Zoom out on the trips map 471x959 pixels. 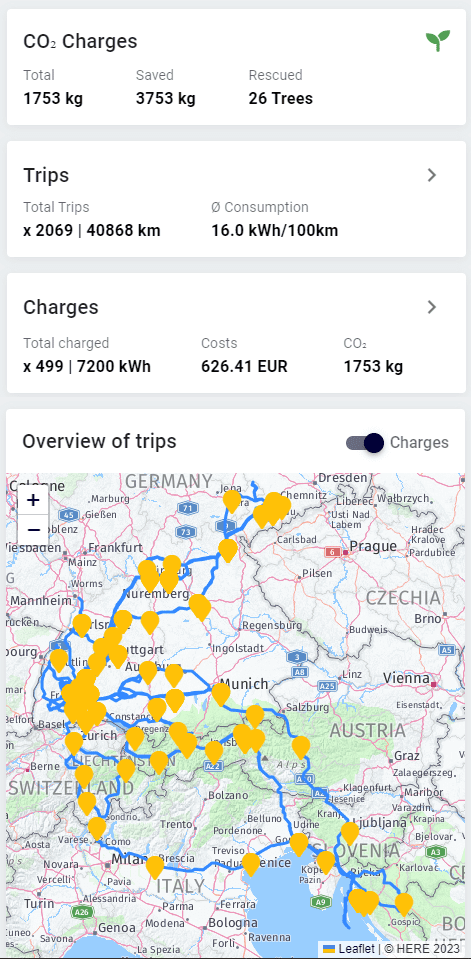(33, 530)
